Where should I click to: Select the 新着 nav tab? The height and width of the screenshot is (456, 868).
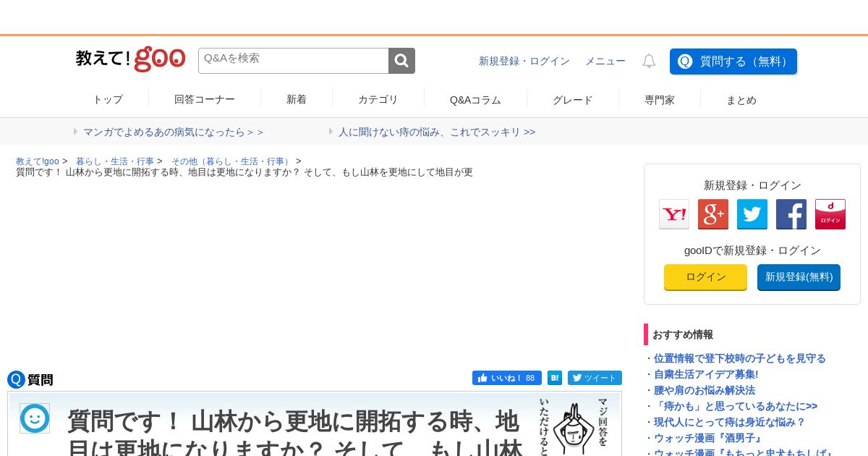[297, 100]
